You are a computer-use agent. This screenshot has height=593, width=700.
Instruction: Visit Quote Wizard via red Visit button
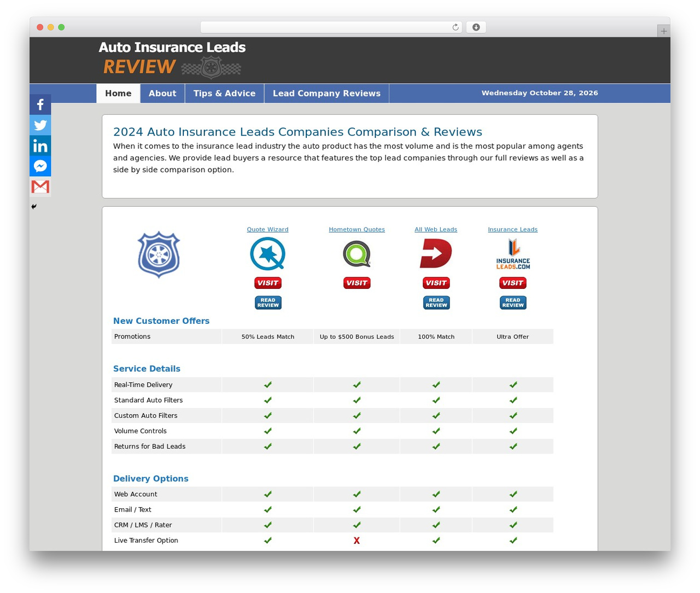point(267,283)
